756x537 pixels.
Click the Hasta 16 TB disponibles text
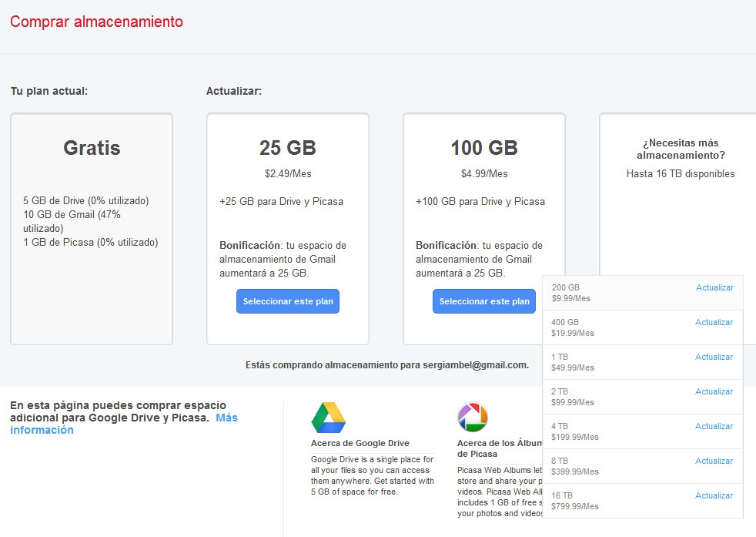coord(681,173)
